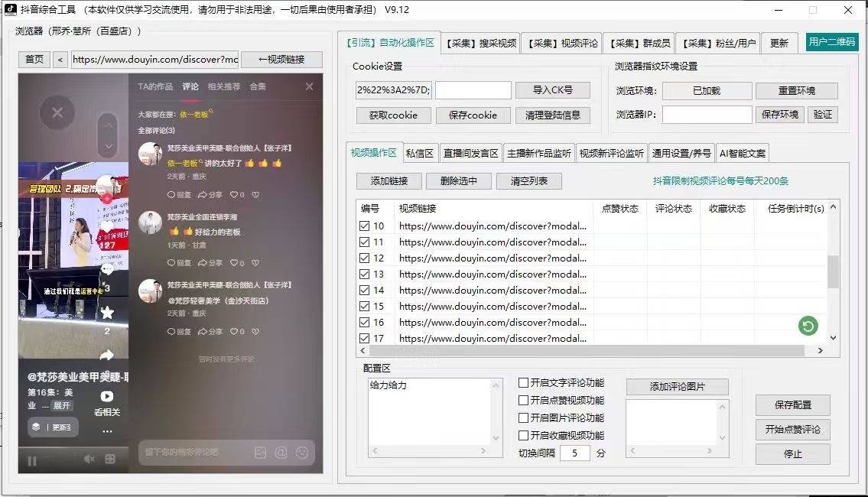Open the 直播间发言区 sub-tab
The height and width of the screenshot is (497, 868).
(x=471, y=154)
